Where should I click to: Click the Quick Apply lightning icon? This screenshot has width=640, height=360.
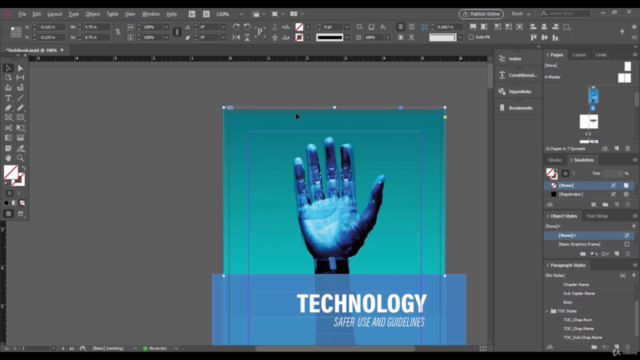pos(622,31)
